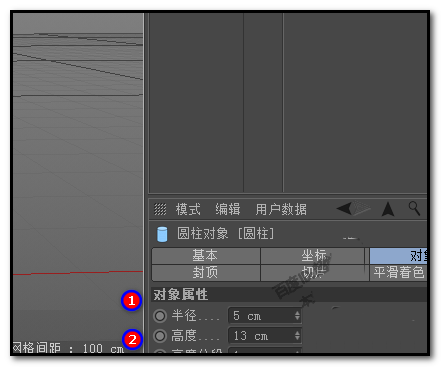
Task: Open search with the magnifier icon
Action: [414, 208]
